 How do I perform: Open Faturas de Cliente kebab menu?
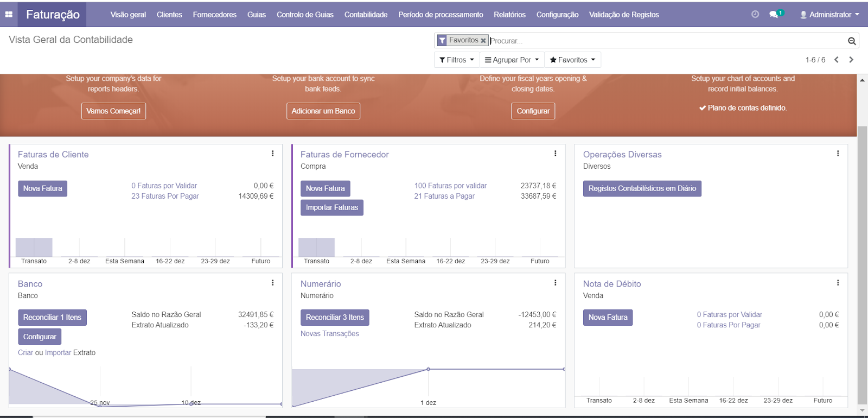click(x=272, y=154)
